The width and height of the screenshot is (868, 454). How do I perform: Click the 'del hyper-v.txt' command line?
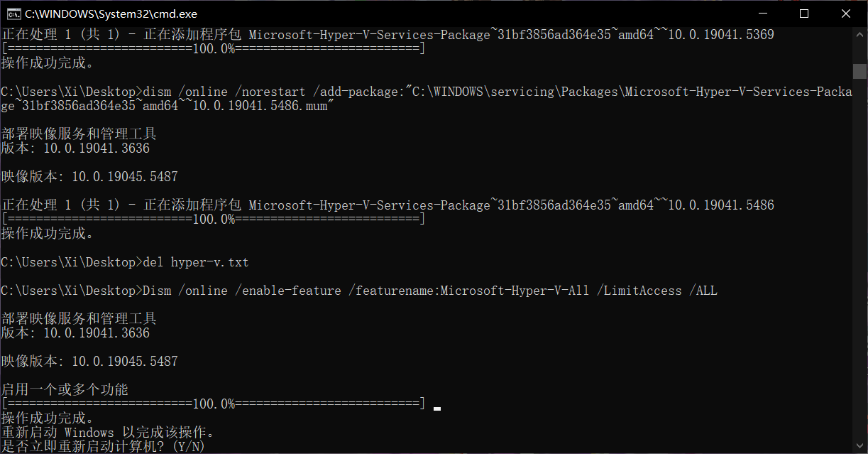click(x=125, y=262)
